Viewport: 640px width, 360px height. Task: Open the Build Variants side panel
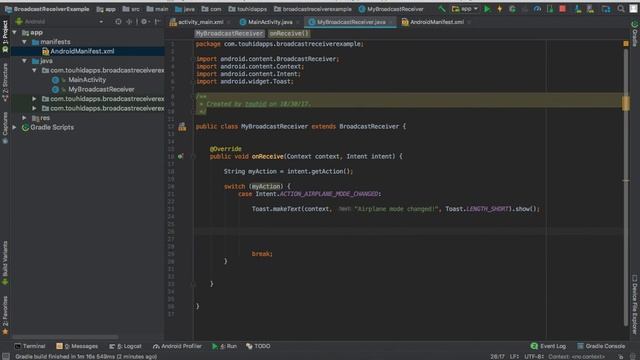tap(5, 262)
